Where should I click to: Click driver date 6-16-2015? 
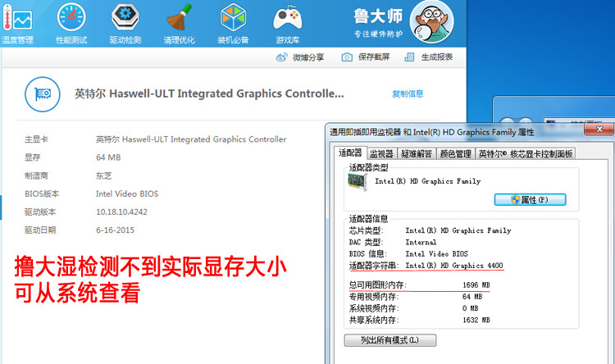pyautogui.click(x=115, y=230)
